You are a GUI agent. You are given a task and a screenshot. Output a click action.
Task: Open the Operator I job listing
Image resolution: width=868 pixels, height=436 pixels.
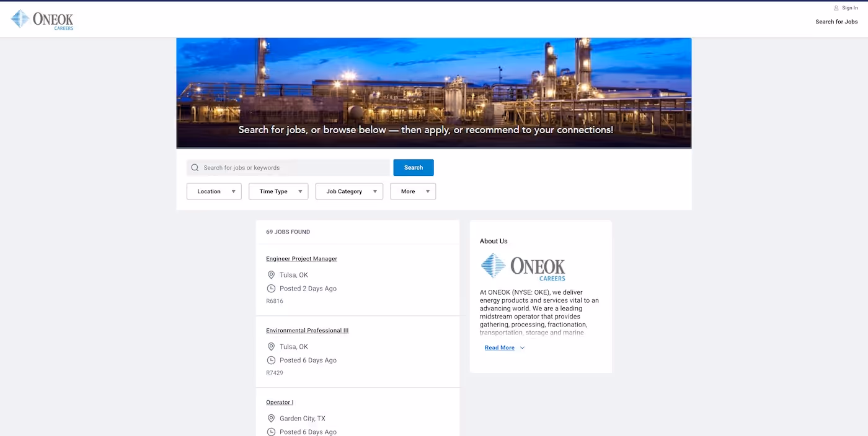point(280,401)
